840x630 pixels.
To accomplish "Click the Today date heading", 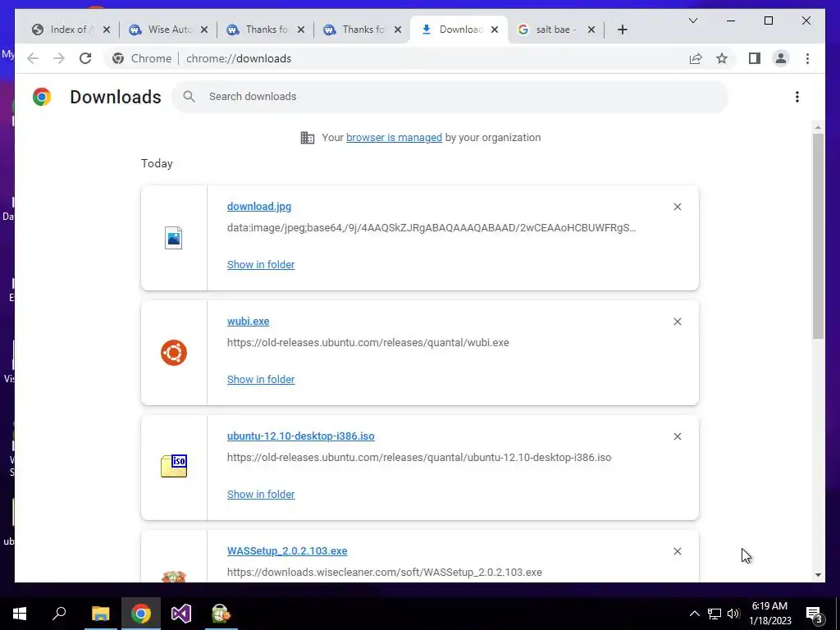I will pyautogui.click(x=157, y=163).
